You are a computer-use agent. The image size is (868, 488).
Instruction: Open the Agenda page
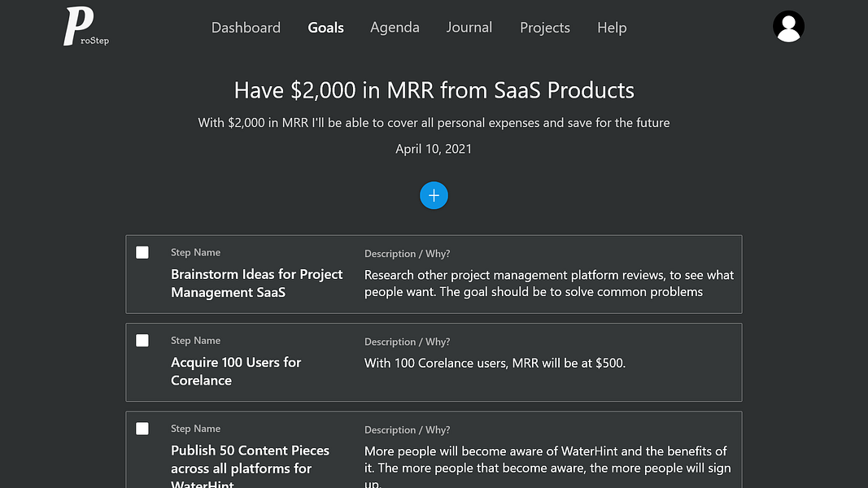click(x=395, y=28)
